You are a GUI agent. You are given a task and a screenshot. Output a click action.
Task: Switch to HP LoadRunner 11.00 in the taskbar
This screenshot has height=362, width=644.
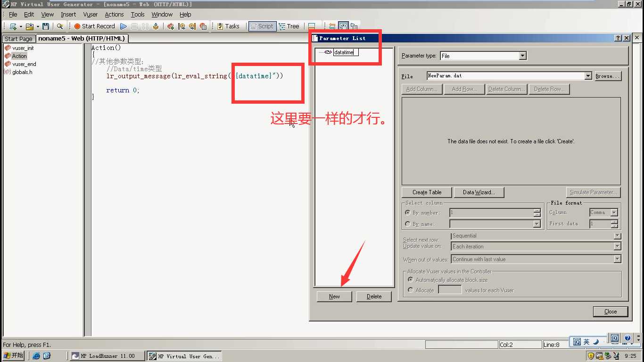click(107, 356)
